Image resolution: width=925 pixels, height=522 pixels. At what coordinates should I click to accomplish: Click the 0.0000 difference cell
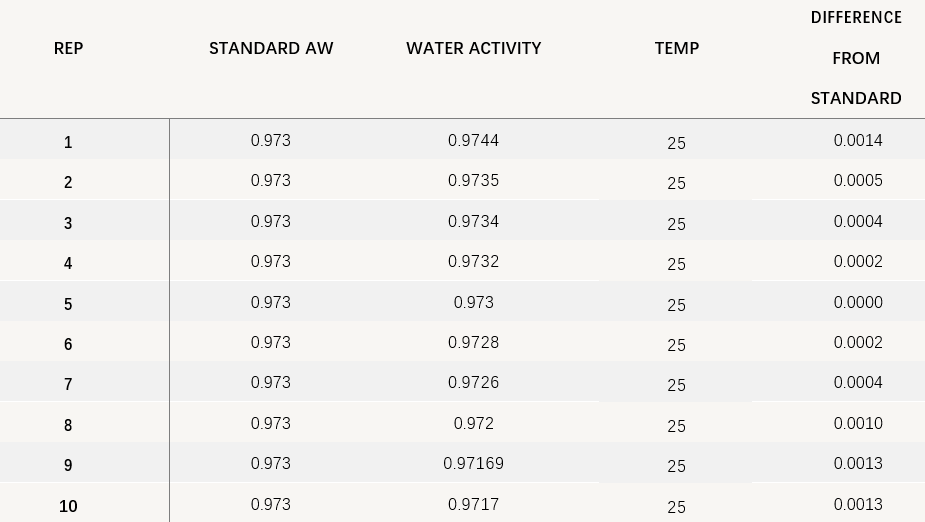(858, 303)
